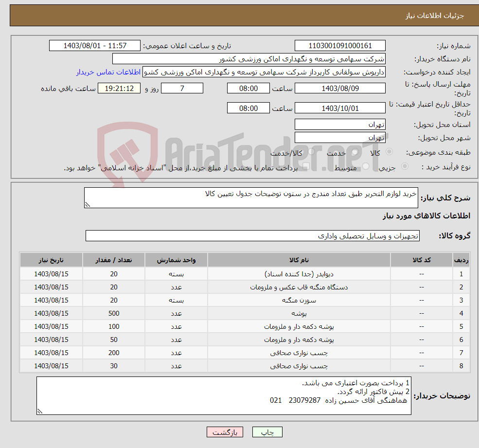Click the واحد شمارش column header
Screen dimensions: 479x448
click(x=176, y=260)
